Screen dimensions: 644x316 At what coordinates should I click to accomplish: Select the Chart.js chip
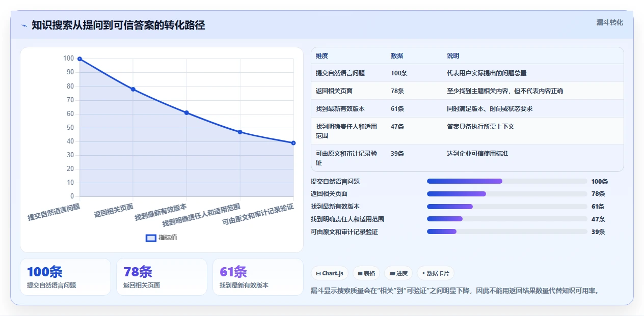tap(330, 273)
